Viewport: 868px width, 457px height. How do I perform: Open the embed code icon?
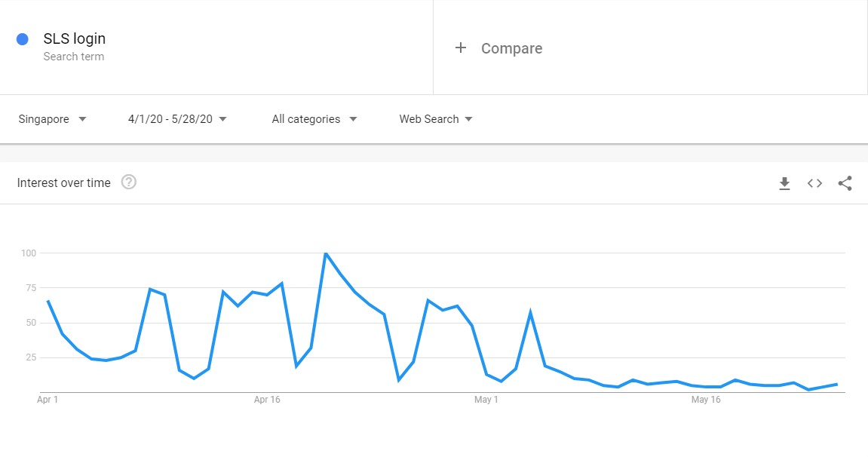814,183
